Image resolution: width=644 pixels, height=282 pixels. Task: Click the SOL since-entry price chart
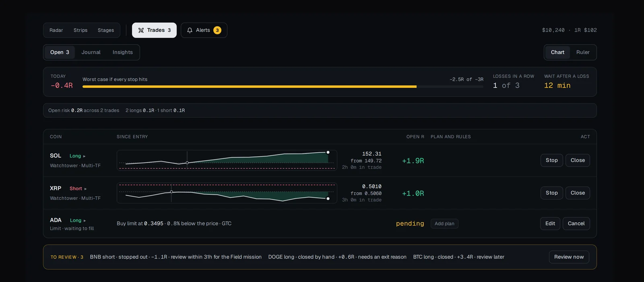(227, 160)
